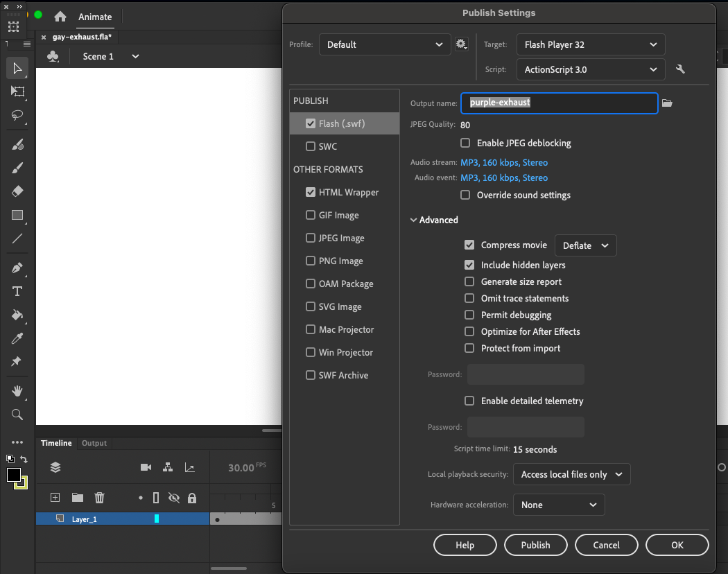Uncheck Include hidden layers

click(469, 265)
